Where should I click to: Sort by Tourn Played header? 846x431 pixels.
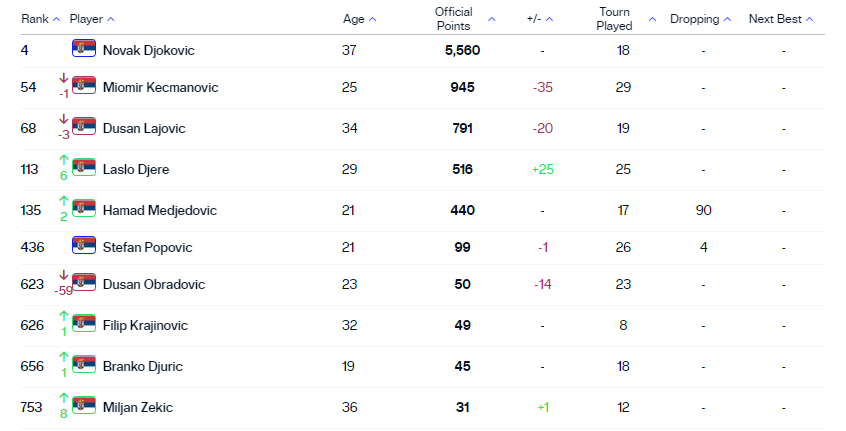point(627,19)
